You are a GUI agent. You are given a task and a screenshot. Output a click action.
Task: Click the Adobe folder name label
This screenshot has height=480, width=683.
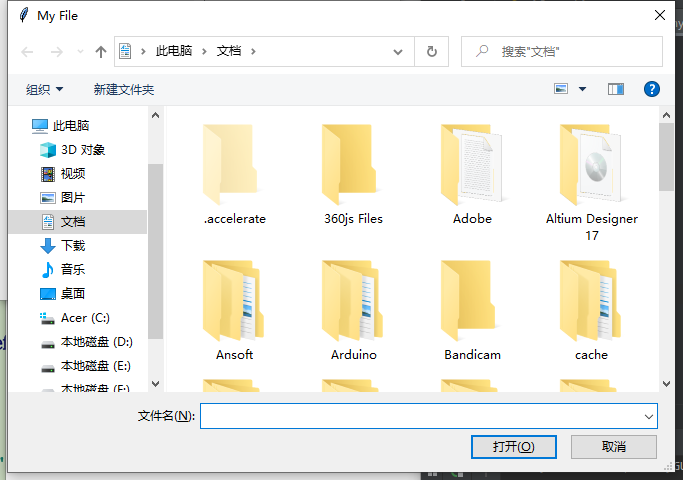[473, 219]
